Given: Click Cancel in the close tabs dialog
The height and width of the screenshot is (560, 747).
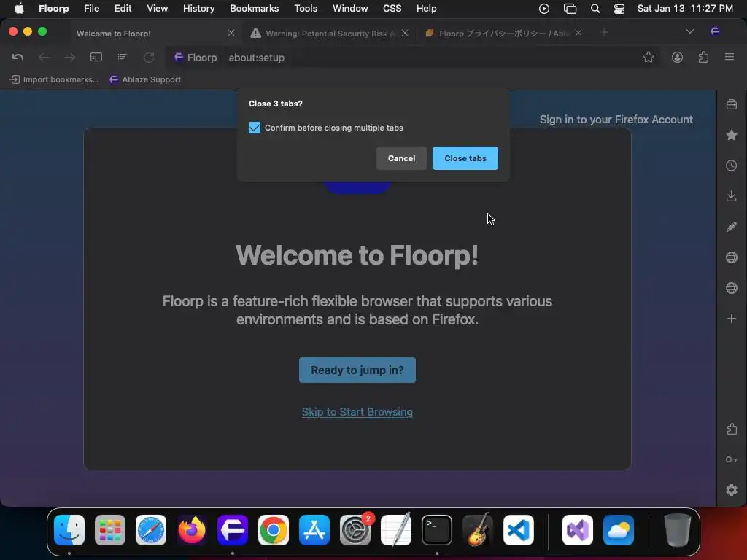Looking at the screenshot, I should click(x=401, y=158).
